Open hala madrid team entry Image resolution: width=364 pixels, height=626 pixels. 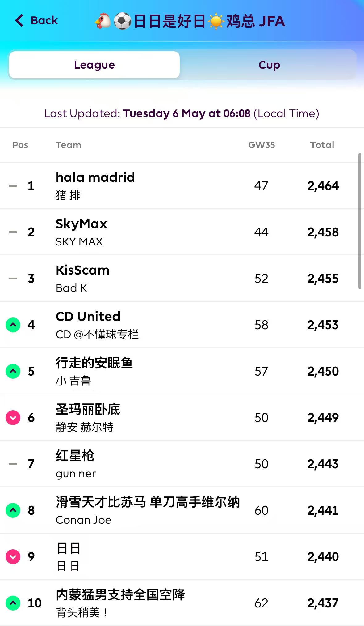tap(95, 178)
